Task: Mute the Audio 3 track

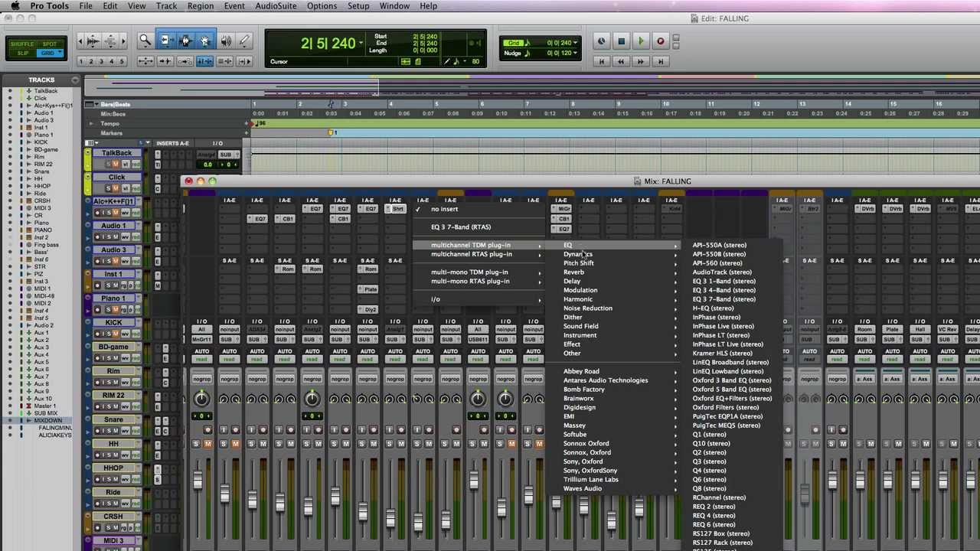Action: [x=116, y=261]
